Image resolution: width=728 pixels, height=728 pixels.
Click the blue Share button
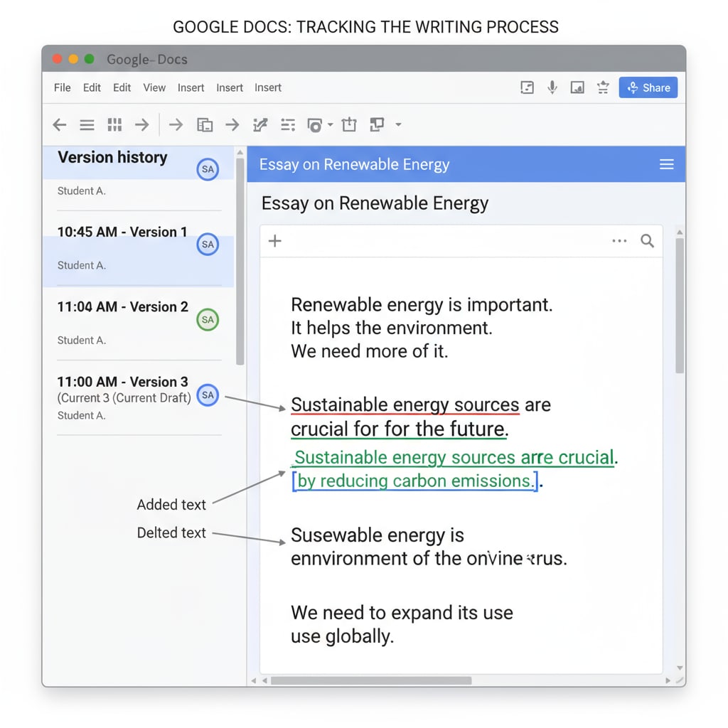pyautogui.click(x=648, y=87)
